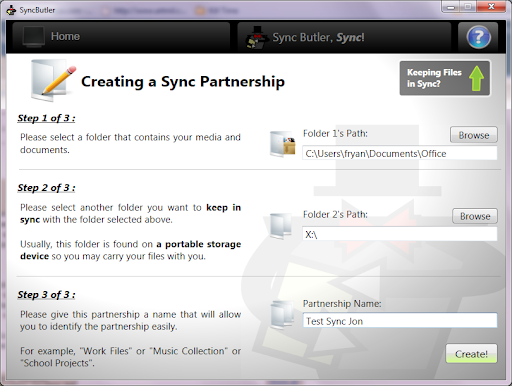Screen dimensions: 512x386
Task: Click the 'Folder 1's Path:' label
Action: coord(335,133)
